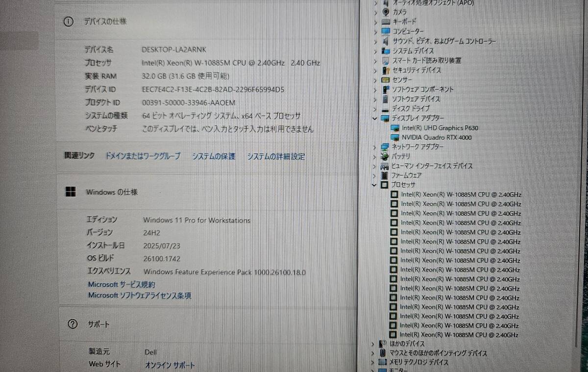588x372 pixels.
Task: Click the OS build value 26100.1742
Action: 162,259
